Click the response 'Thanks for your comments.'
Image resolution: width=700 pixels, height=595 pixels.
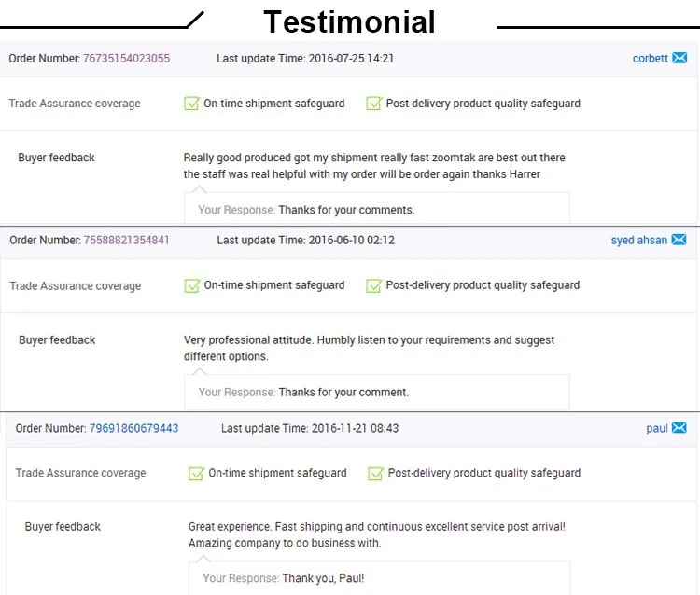[346, 210]
